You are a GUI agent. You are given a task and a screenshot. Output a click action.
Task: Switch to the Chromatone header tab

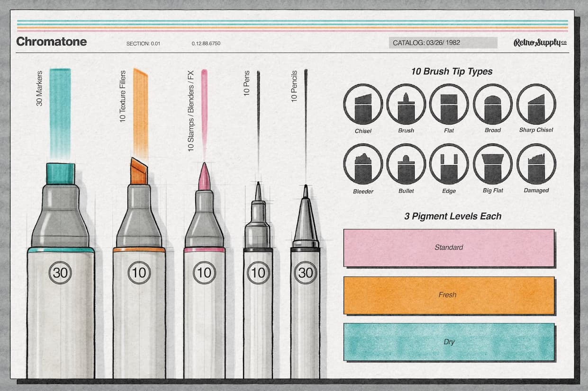tap(52, 42)
